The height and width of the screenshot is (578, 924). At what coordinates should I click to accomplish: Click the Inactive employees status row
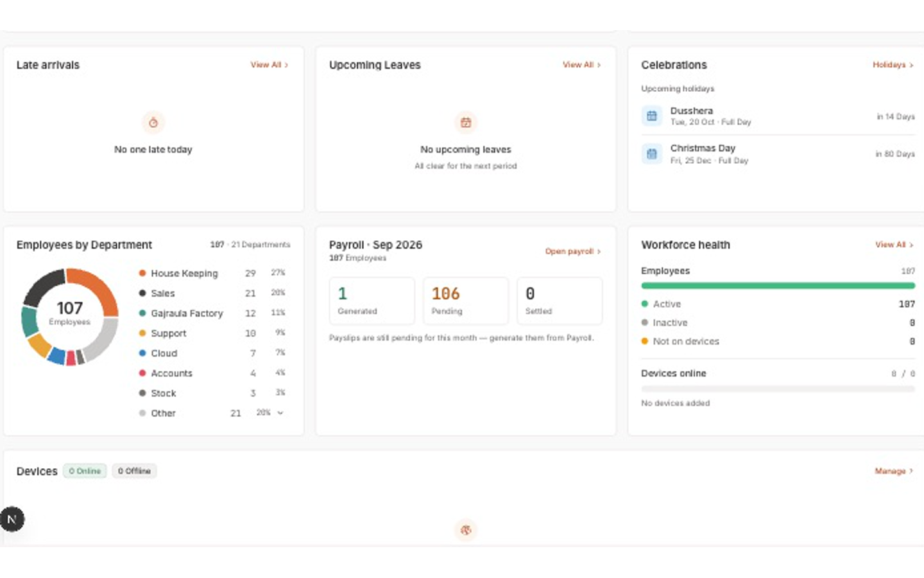(778, 322)
